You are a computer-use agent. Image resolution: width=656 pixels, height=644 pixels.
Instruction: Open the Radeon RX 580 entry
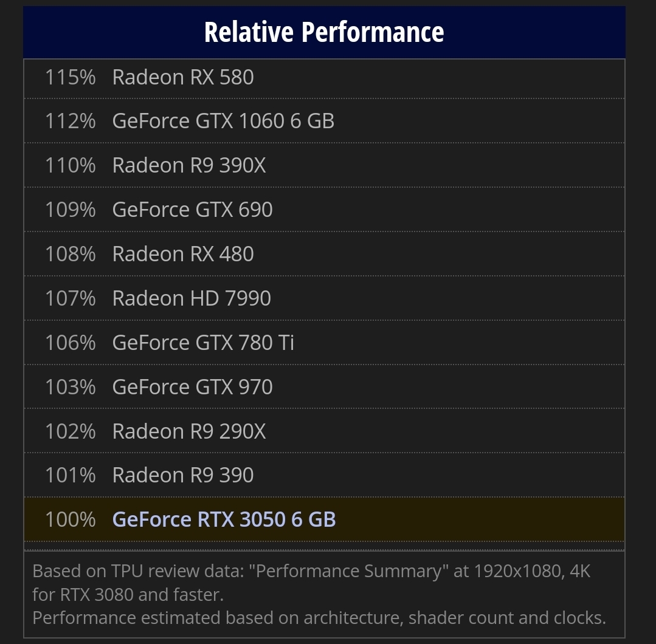pos(183,77)
